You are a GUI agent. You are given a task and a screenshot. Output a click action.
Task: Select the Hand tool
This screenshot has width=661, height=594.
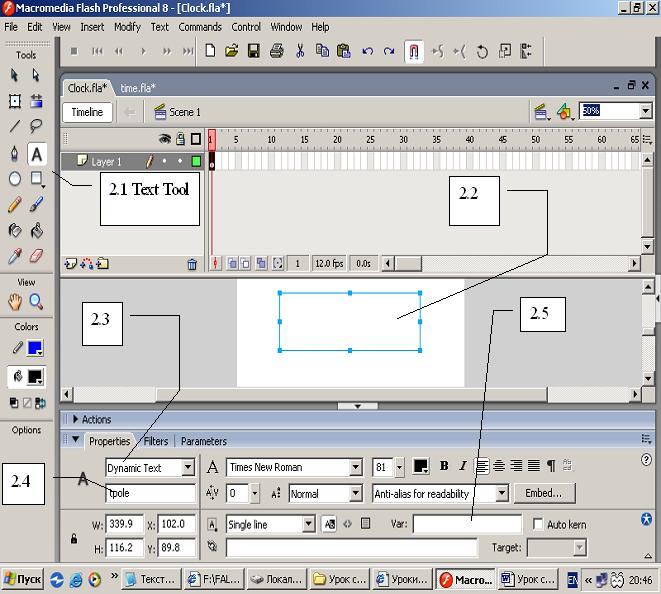[15, 302]
